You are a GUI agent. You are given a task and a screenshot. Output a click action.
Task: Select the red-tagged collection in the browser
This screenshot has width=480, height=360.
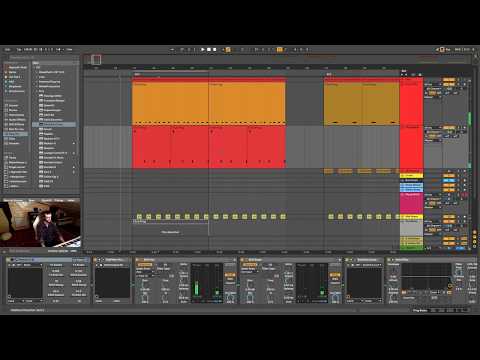click(16, 67)
